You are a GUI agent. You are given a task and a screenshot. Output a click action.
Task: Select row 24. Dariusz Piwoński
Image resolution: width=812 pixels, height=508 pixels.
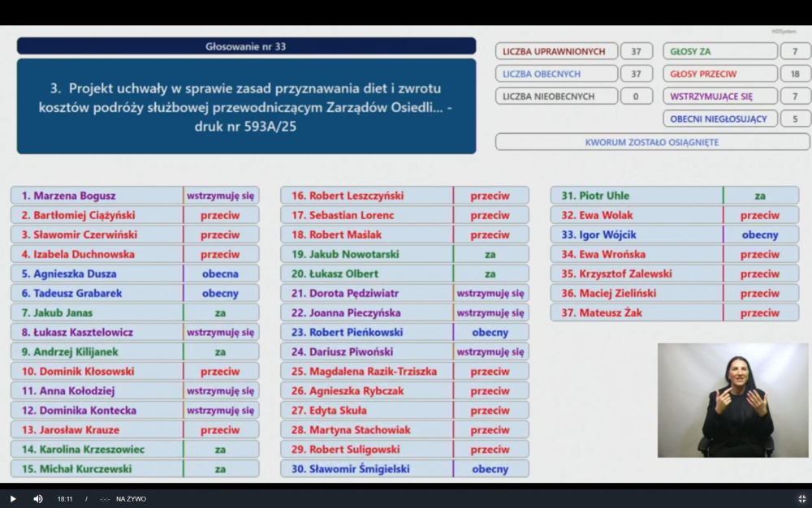coord(404,351)
